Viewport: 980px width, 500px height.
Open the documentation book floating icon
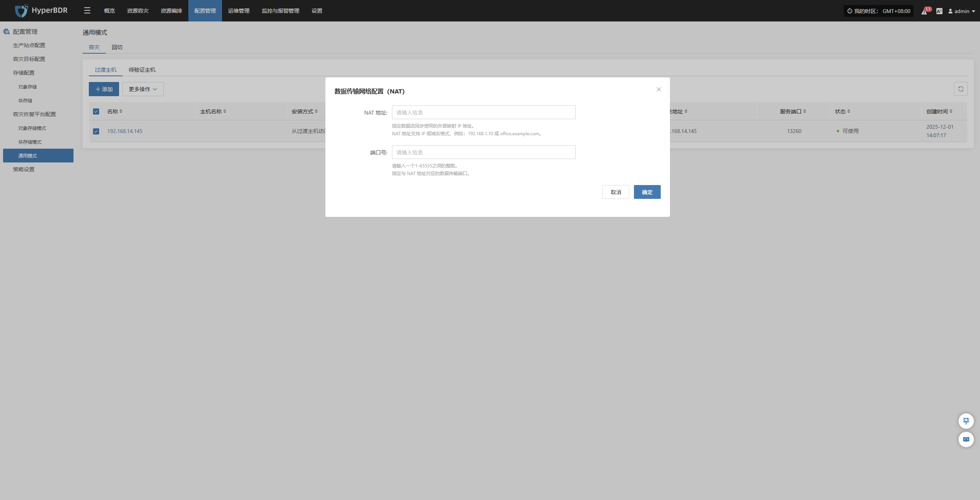point(966,439)
